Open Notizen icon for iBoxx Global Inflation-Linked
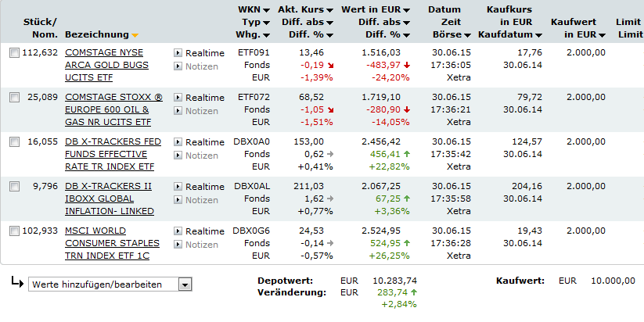 tap(178, 200)
